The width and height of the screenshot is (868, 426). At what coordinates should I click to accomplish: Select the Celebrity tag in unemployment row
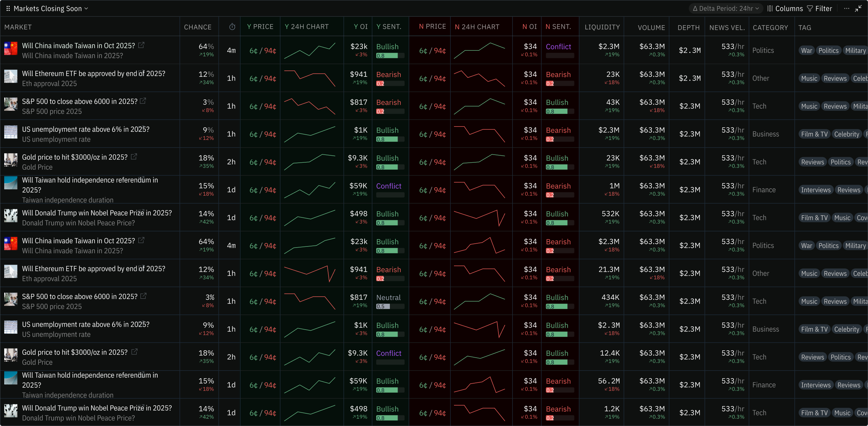click(x=846, y=134)
